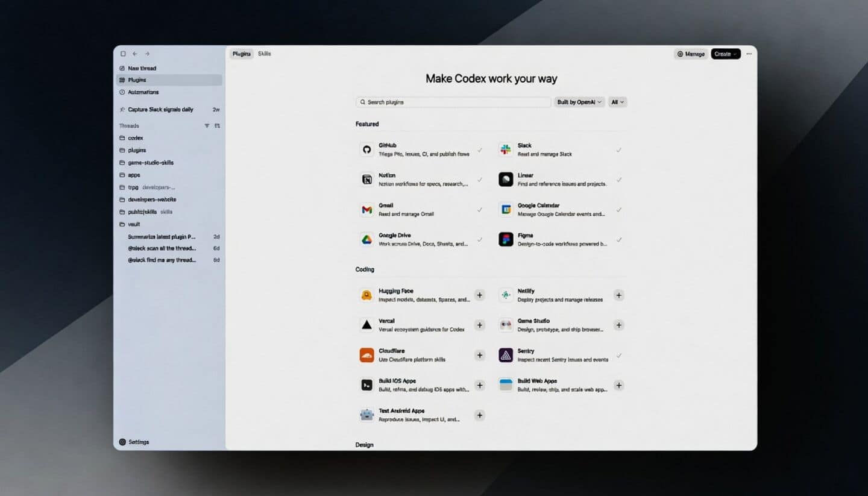The image size is (868, 496).
Task: Select the Plugins tab
Action: [x=242, y=54]
